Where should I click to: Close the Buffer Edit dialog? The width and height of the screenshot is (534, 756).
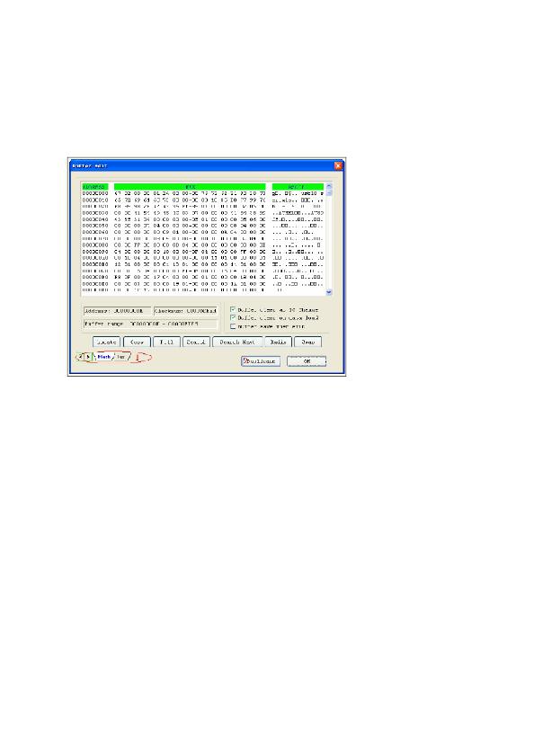coord(338,166)
